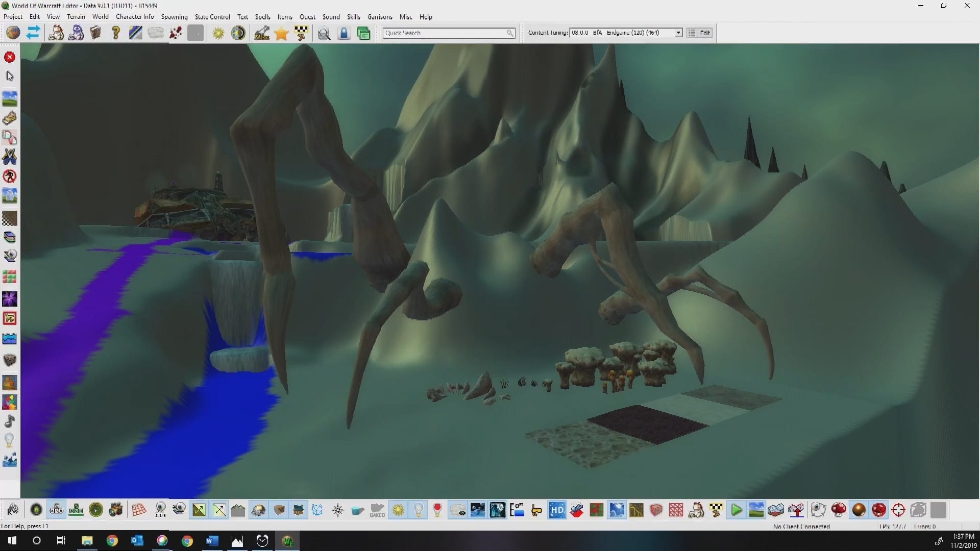Click the yellow question mark quest icon
The width and height of the screenshot is (980, 551).
[116, 33]
